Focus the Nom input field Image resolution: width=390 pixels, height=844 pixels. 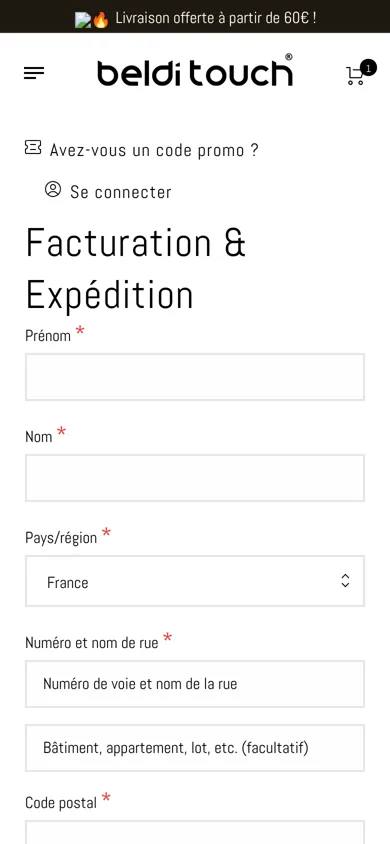[x=195, y=478]
